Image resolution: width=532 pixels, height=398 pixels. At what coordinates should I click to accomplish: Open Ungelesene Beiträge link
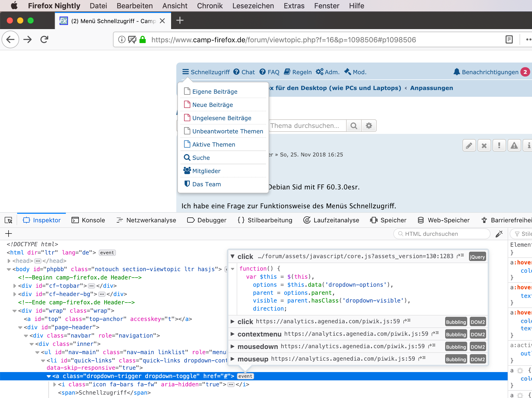[222, 118]
